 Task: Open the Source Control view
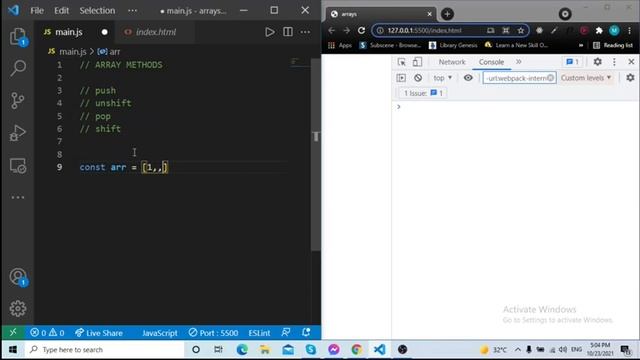point(18,100)
